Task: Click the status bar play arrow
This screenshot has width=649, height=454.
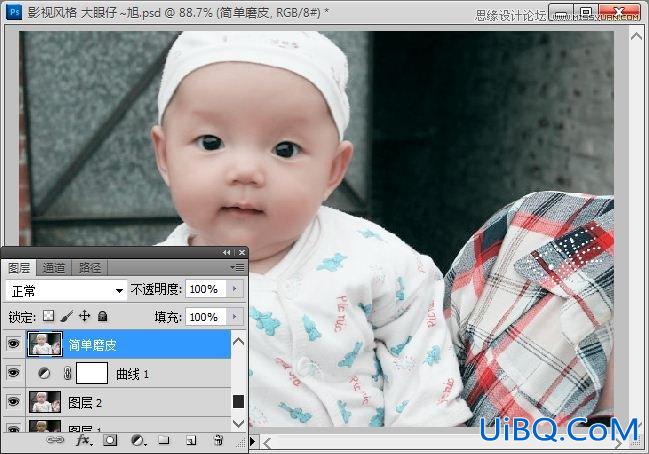Action: pos(252,442)
